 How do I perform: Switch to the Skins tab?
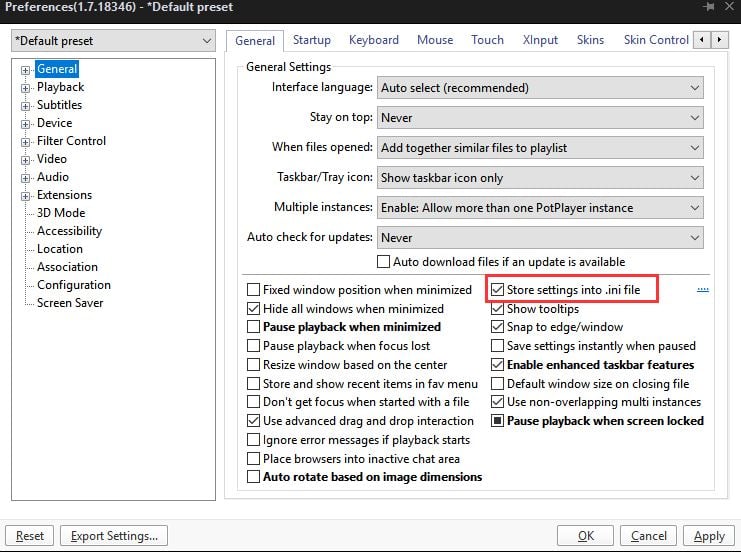pyautogui.click(x=590, y=40)
